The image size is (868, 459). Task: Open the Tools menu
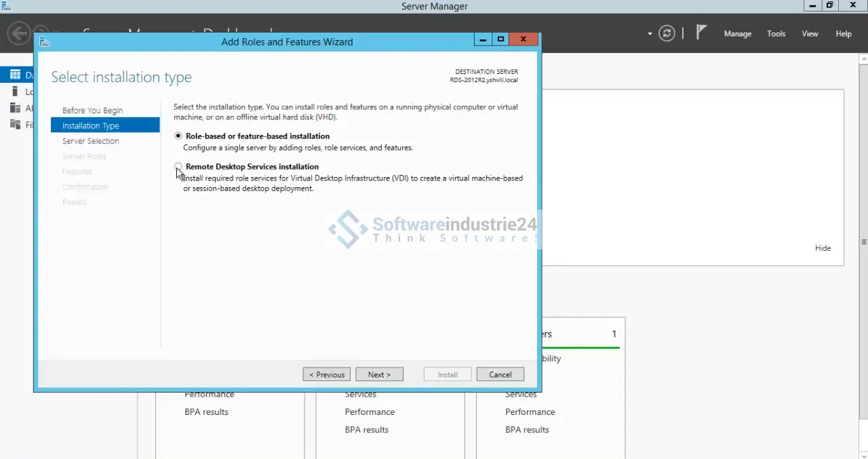pyautogui.click(x=776, y=34)
